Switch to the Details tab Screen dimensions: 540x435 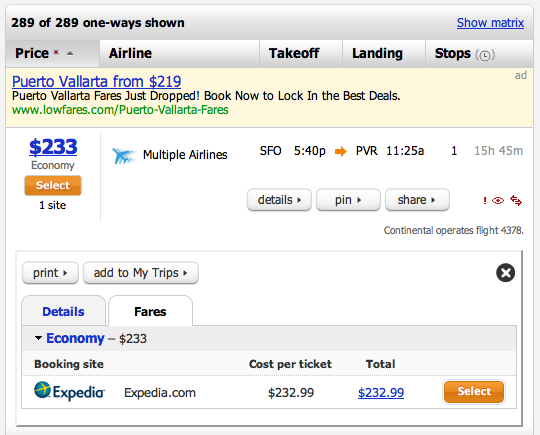point(63,311)
